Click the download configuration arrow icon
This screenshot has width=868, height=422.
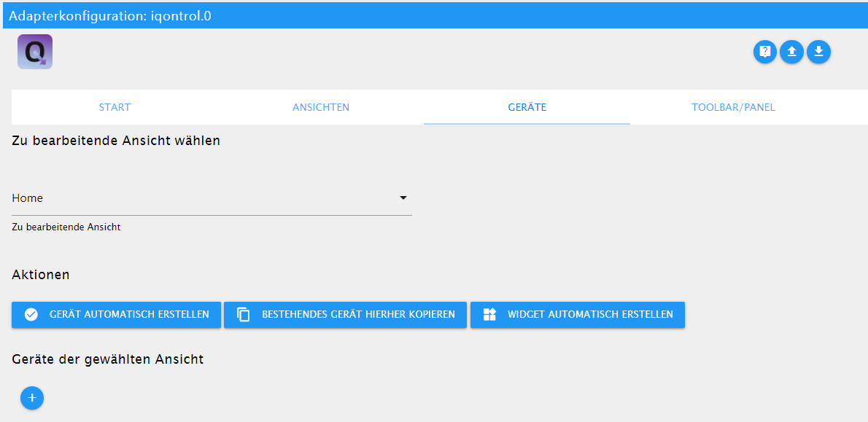818,52
